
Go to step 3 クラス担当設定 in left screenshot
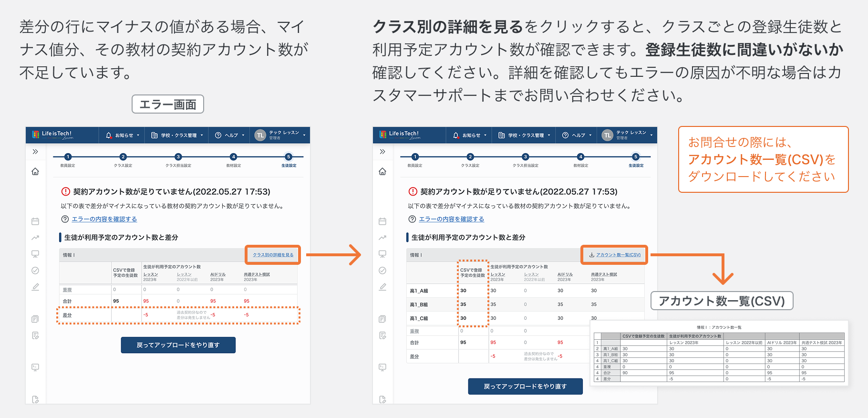point(178,160)
